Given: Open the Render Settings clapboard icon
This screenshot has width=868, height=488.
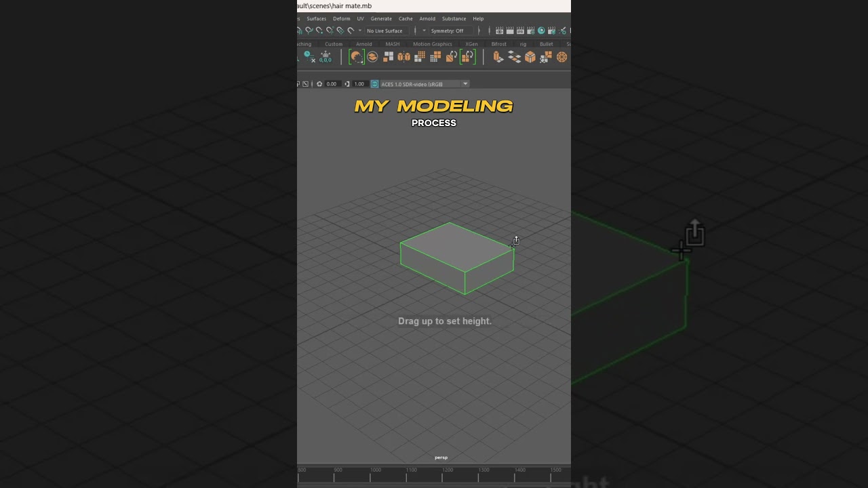Looking at the screenshot, I should pyautogui.click(x=530, y=30).
